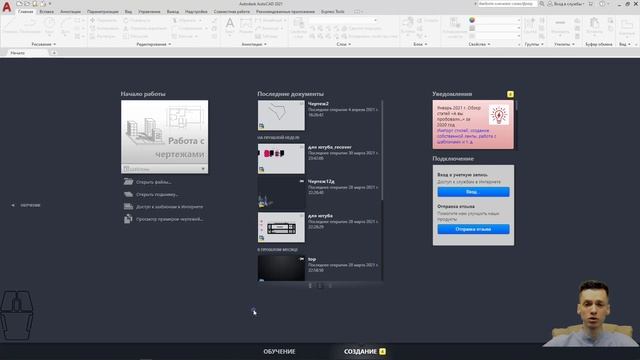Click the Перенести move tool icon
The width and height of the screenshot is (640, 360).
(93, 20)
